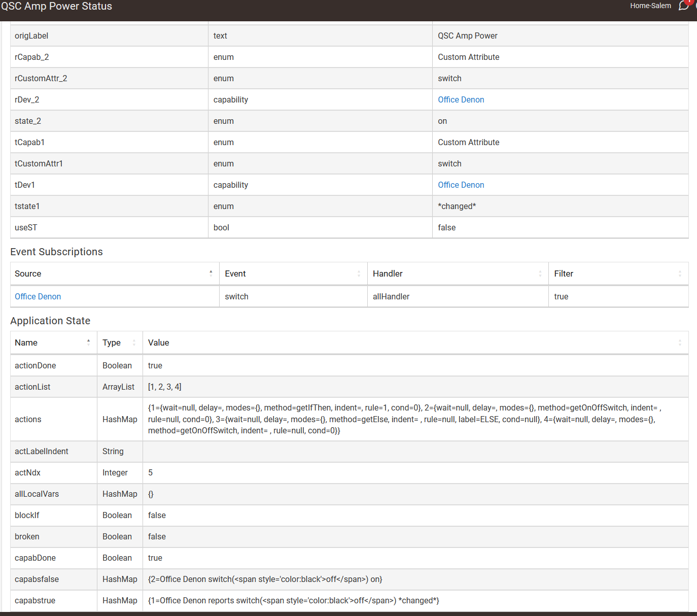Click the capabstrue row value
This screenshot has height=616, width=697.
pos(293,601)
